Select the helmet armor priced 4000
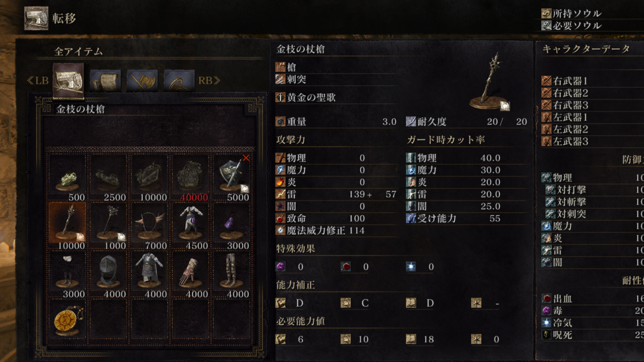The width and height of the screenshot is (644, 362). [x=109, y=274]
